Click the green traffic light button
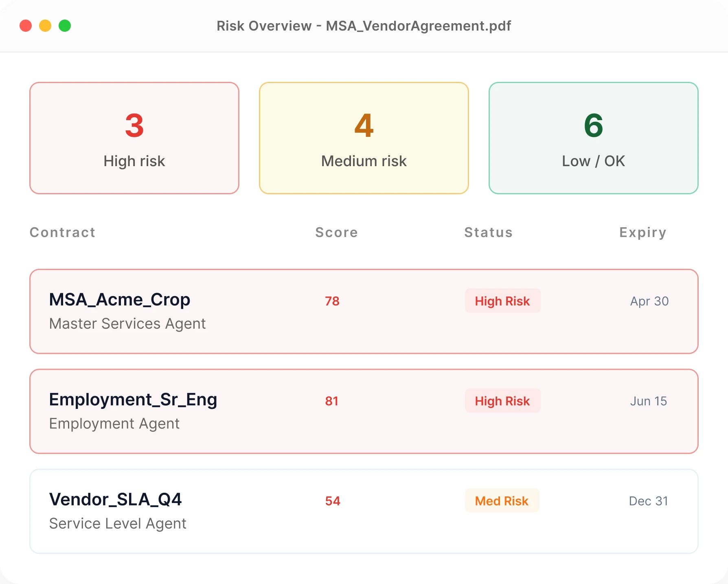The image size is (728, 584). click(64, 26)
